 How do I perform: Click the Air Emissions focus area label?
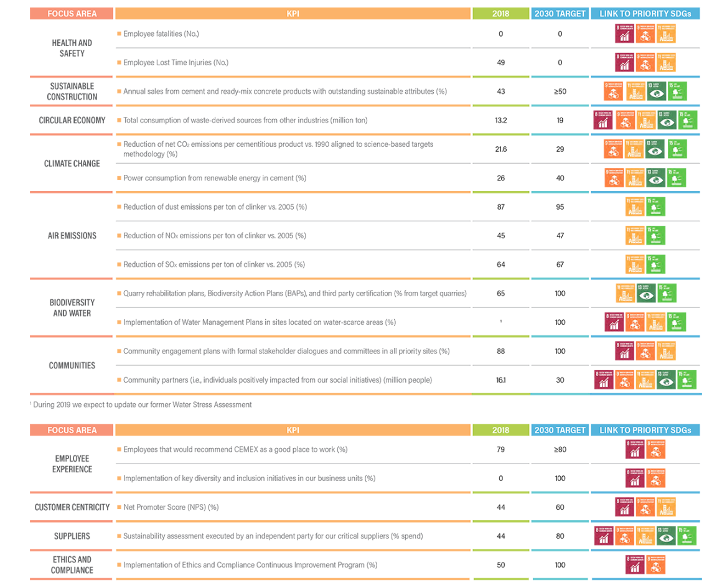(x=72, y=236)
